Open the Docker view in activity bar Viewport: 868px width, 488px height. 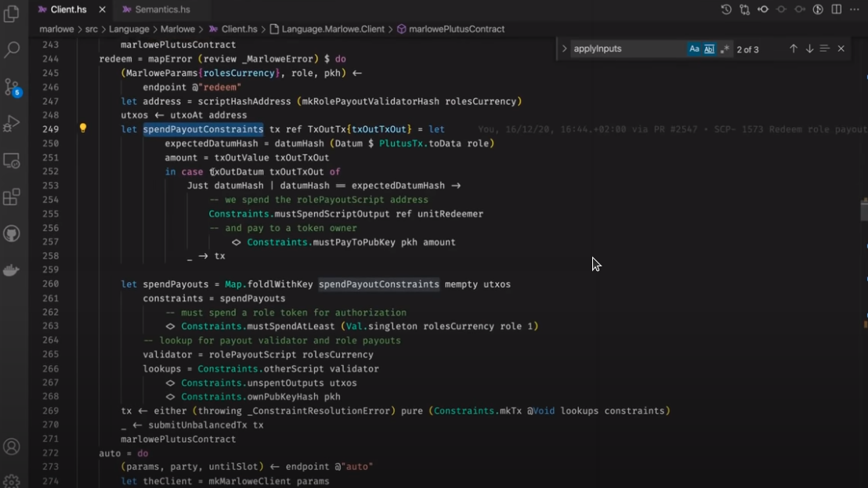point(12,270)
